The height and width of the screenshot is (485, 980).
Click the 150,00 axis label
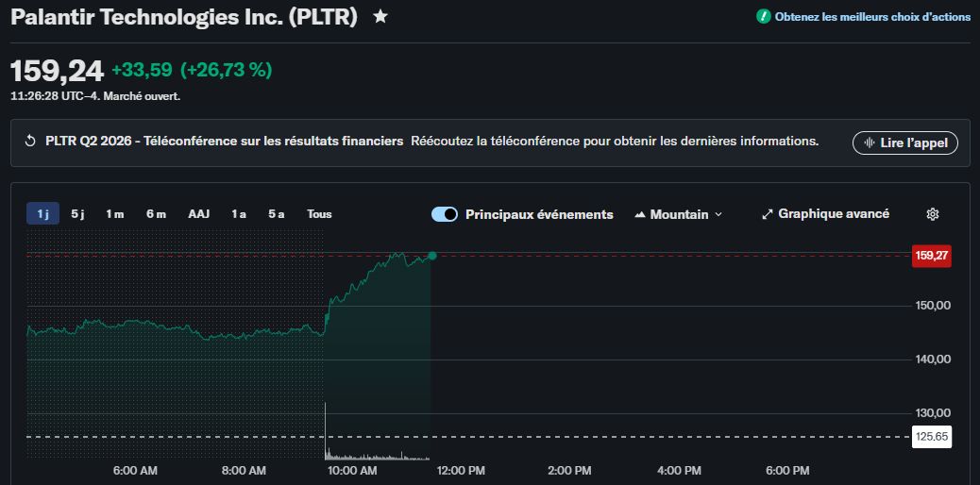click(933, 306)
